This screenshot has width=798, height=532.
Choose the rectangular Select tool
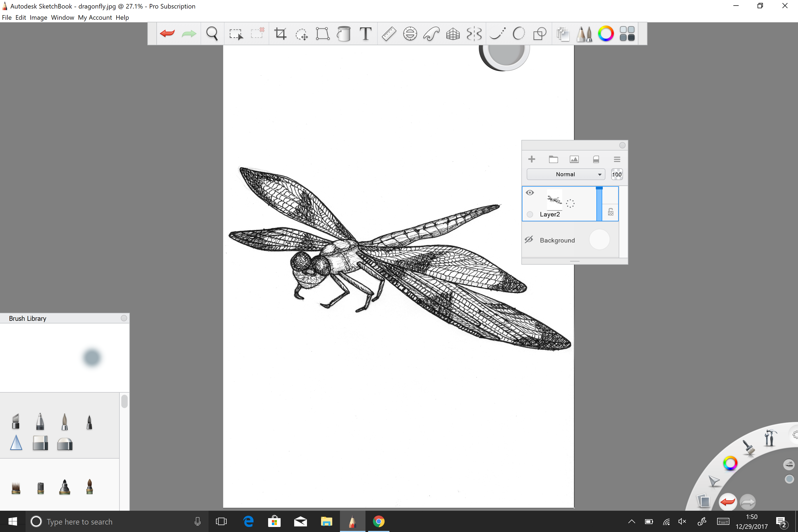pos(236,34)
